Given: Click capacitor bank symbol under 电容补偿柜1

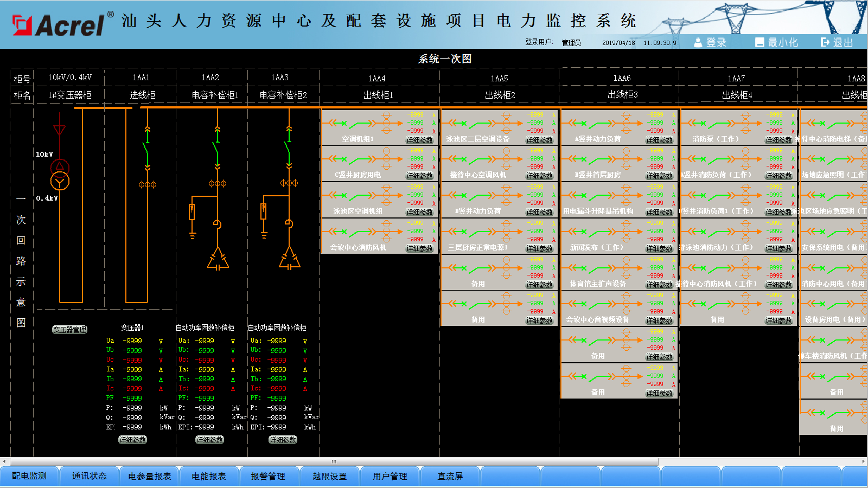Looking at the screenshot, I should pyautogui.click(x=218, y=259).
